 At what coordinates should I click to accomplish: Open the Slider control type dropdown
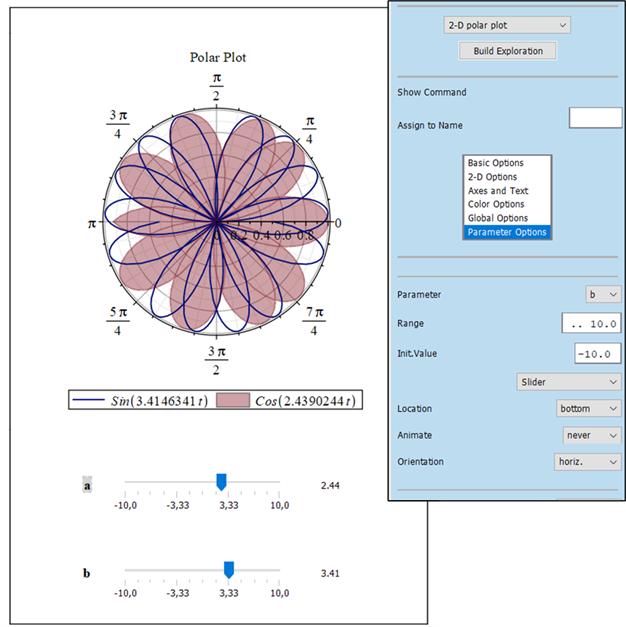(x=568, y=382)
